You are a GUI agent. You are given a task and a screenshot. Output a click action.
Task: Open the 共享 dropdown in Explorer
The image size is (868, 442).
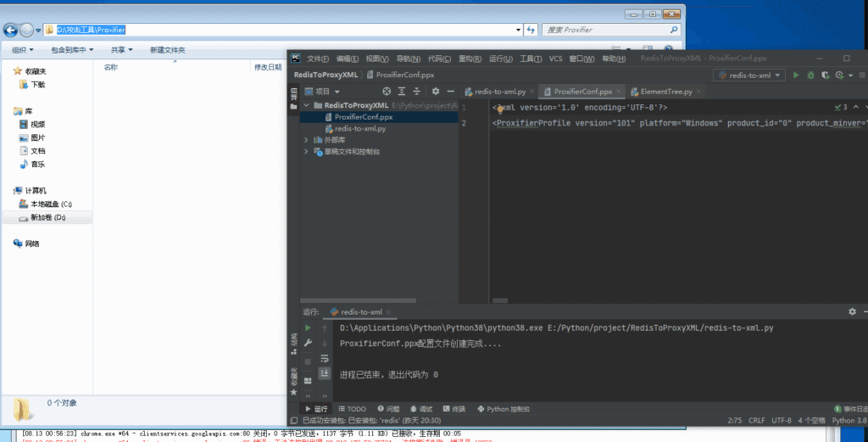click(x=121, y=50)
